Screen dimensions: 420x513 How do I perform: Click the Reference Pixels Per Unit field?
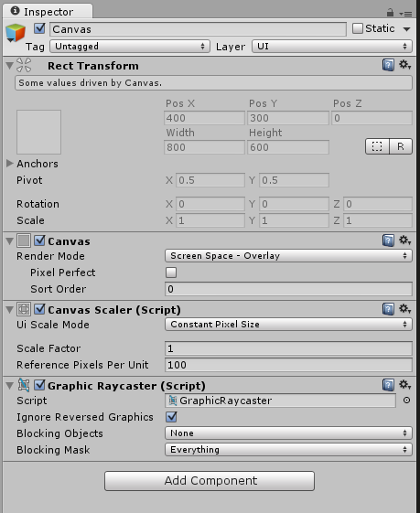click(x=288, y=365)
